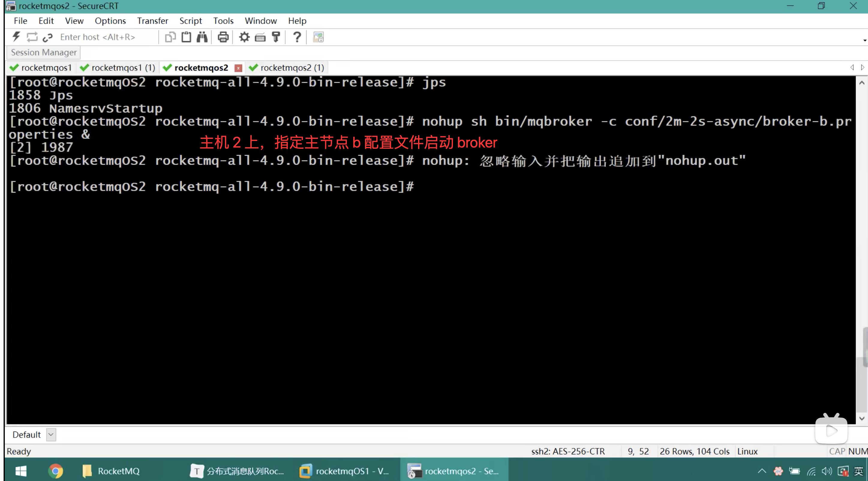Expand the Default button bar dropdown
The image size is (868, 481).
pos(51,435)
